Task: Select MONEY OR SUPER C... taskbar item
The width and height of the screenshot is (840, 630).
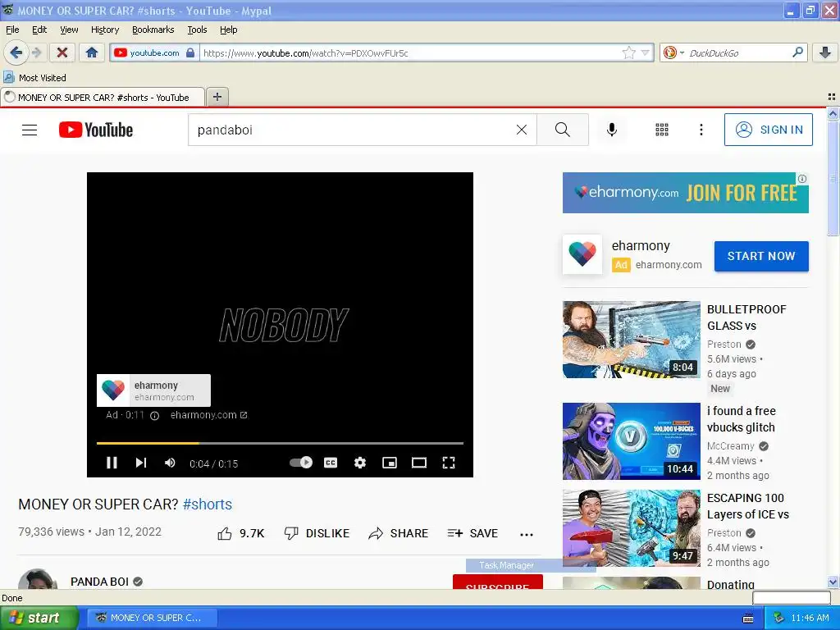Action: 152,618
